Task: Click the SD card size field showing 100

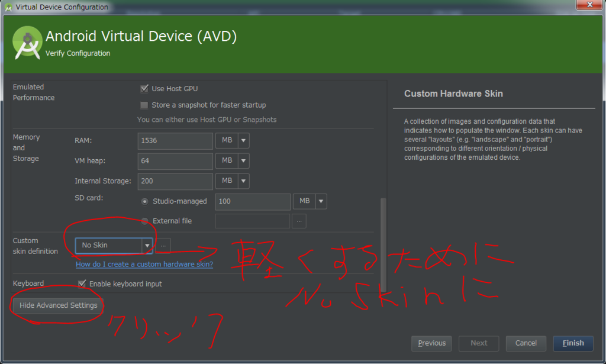Action: [x=253, y=201]
